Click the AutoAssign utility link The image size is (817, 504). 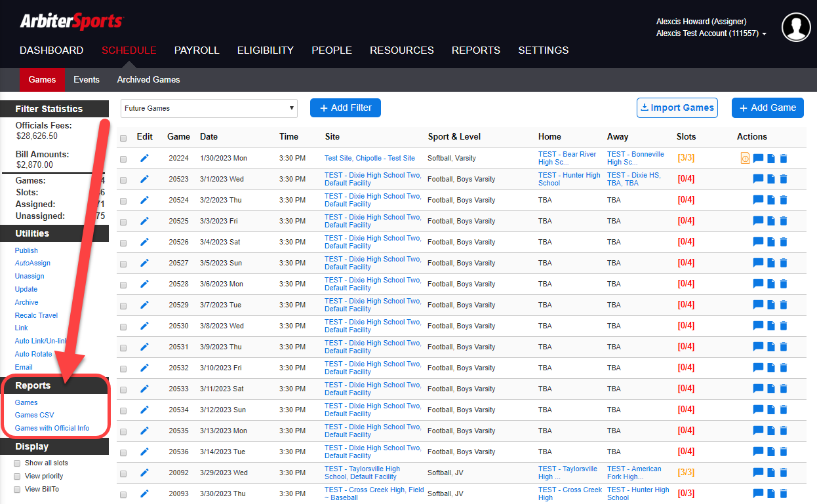(x=33, y=263)
